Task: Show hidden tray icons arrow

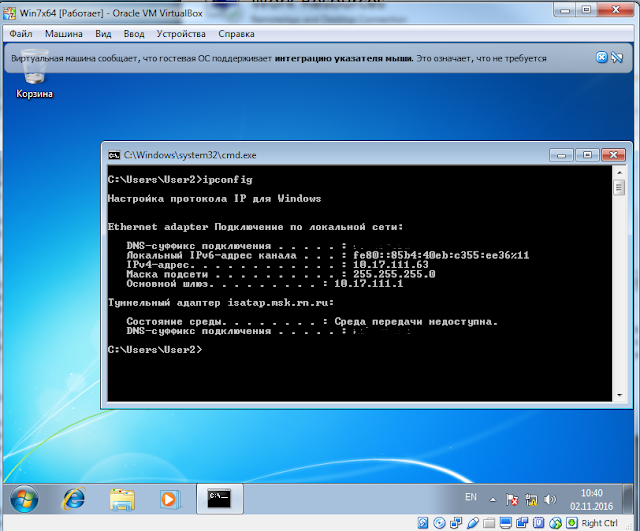Action: (x=493, y=500)
